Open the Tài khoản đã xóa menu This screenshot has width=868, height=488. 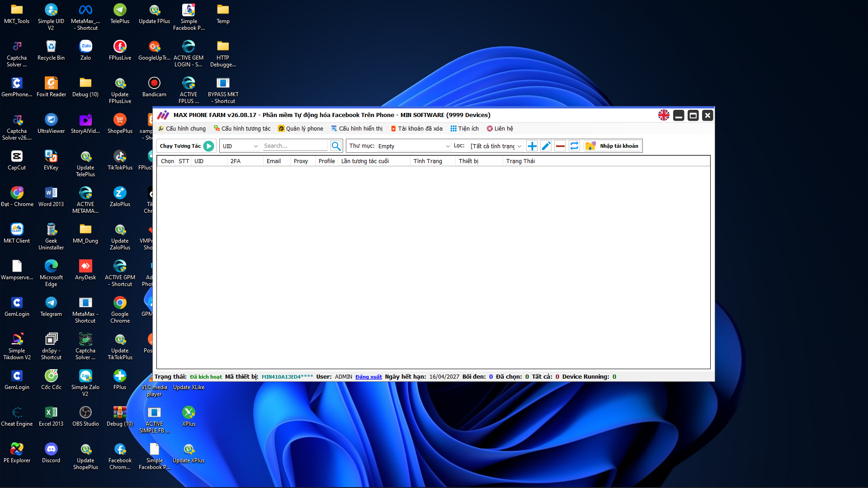coord(416,129)
